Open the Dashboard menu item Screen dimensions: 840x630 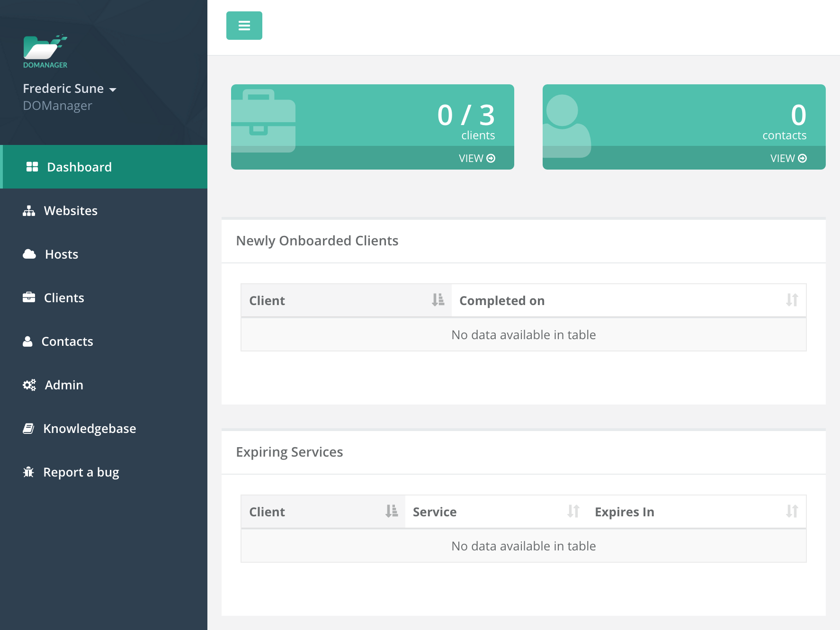[x=104, y=167]
